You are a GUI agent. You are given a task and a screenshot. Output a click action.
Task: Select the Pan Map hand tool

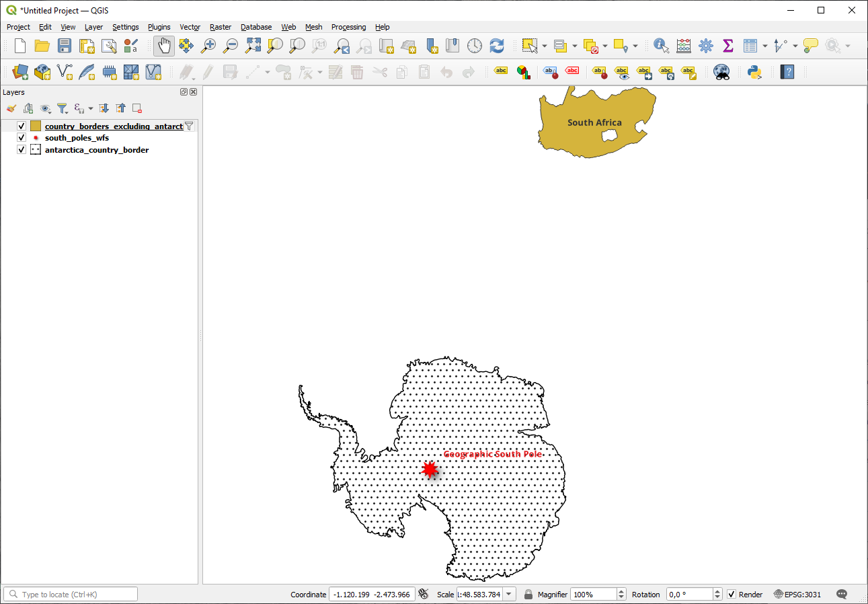coord(164,46)
